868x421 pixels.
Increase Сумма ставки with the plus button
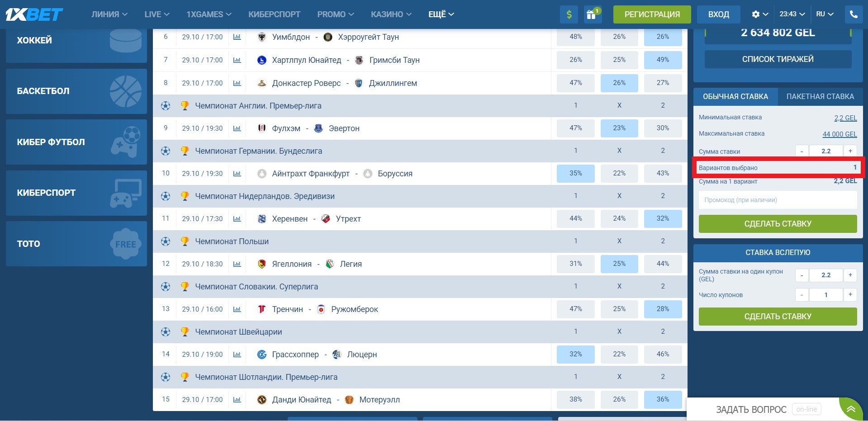850,151
